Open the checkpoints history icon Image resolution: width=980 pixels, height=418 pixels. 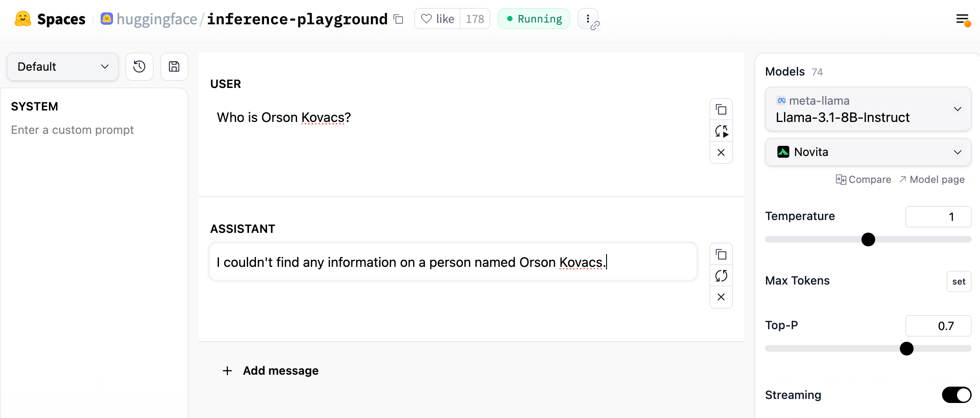pyautogui.click(x=139, y=67)
